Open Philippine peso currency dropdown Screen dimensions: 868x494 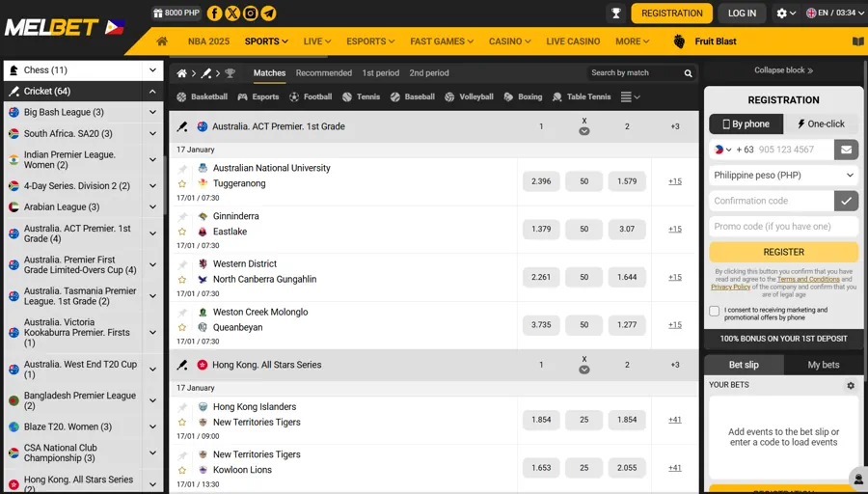click(x=783, y=176)
